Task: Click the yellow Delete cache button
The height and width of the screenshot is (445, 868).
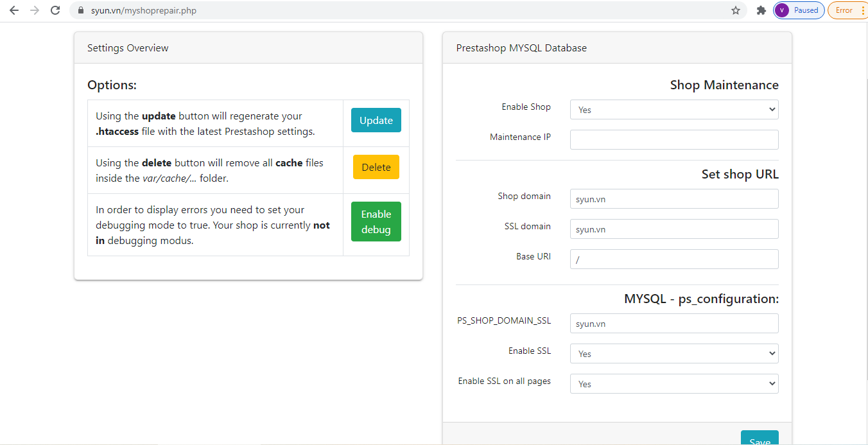Action: 376,167
